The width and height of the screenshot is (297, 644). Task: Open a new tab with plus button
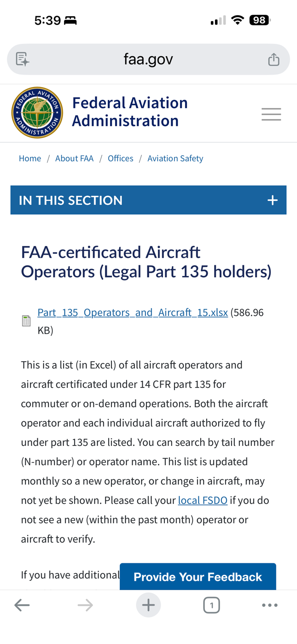click(x=148, y=605)
